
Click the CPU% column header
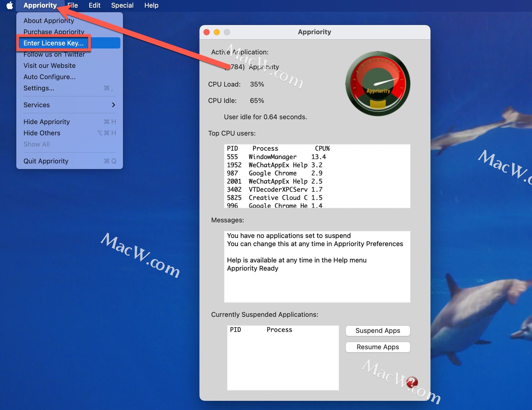click(322, 148)
